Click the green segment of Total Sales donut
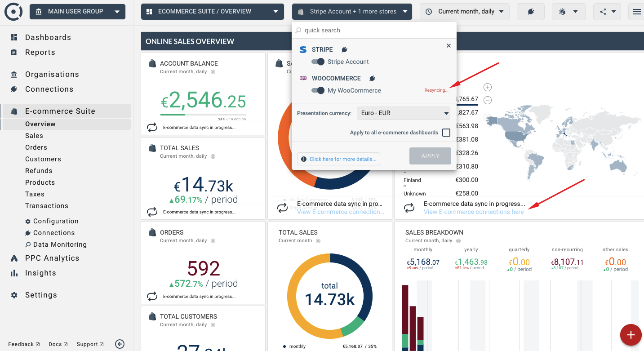This screenshot has height=351, width=644. coord(353,329)
